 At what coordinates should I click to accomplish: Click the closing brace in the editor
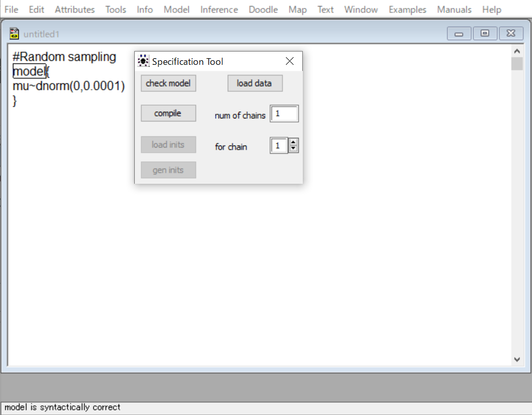[15, 101]
